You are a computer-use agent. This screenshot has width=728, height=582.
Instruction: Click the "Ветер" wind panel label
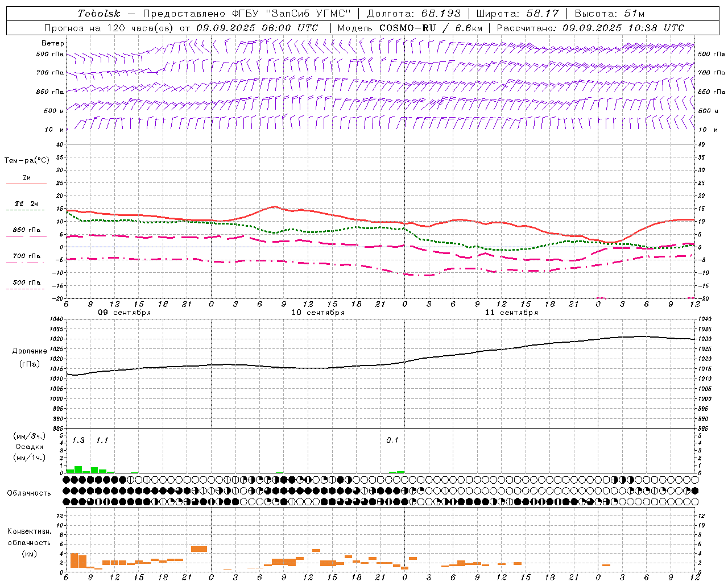53,43
